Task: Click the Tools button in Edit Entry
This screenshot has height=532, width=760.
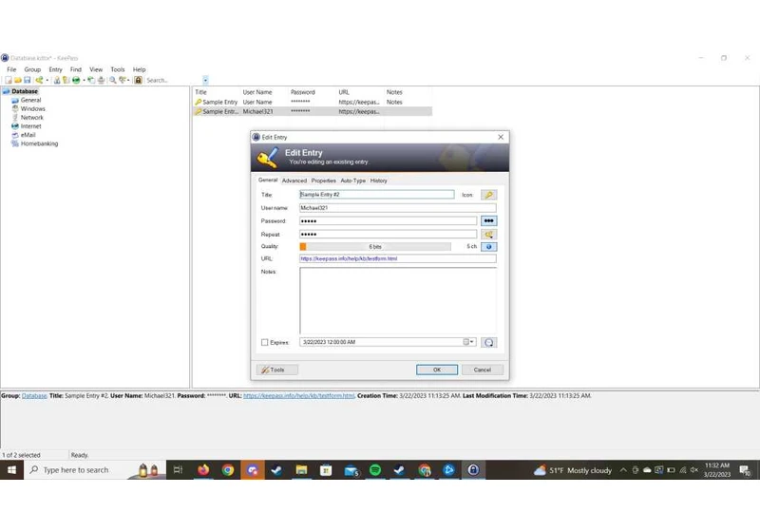Action: 276,370
